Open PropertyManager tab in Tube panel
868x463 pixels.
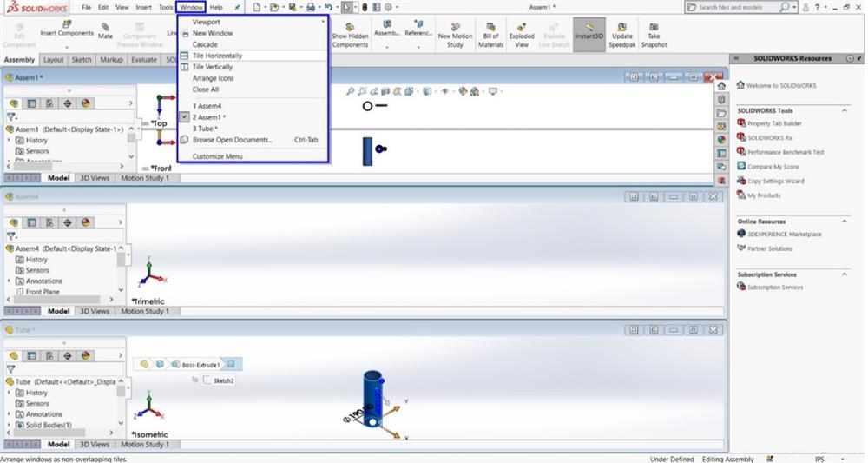[31, 355]
